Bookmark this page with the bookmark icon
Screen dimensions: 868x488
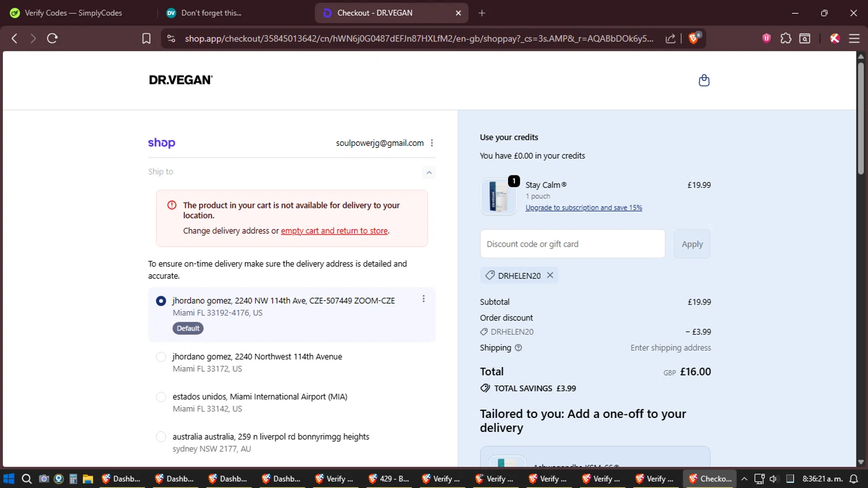pos(146,38)
